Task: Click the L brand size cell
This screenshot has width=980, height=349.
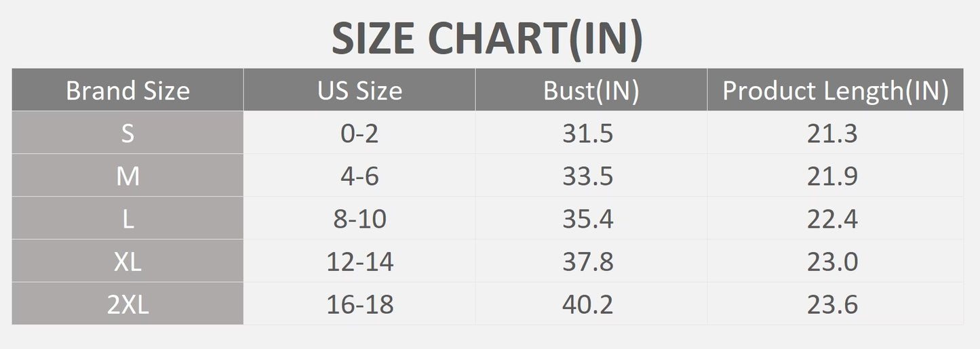Action: [x=128, y=218]
